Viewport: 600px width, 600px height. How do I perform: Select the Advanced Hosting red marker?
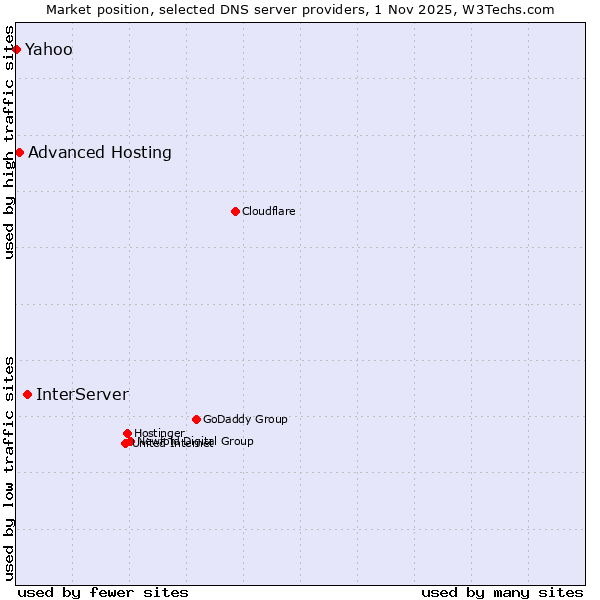(x=19, y=152)
